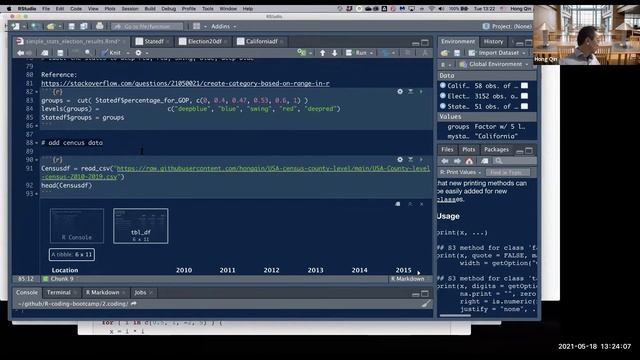The width and height of the screenshot is (640, 360).
Task: Open the workspace panes layout dropdown
Action: tap(199, 27)
